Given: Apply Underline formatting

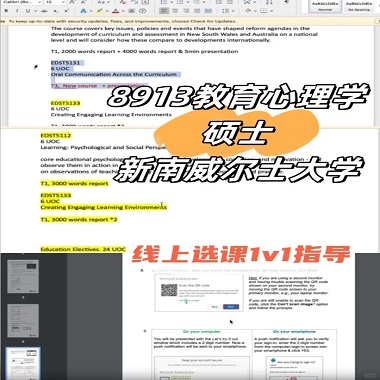Looking at the screenshot, I should pos(28,11).
